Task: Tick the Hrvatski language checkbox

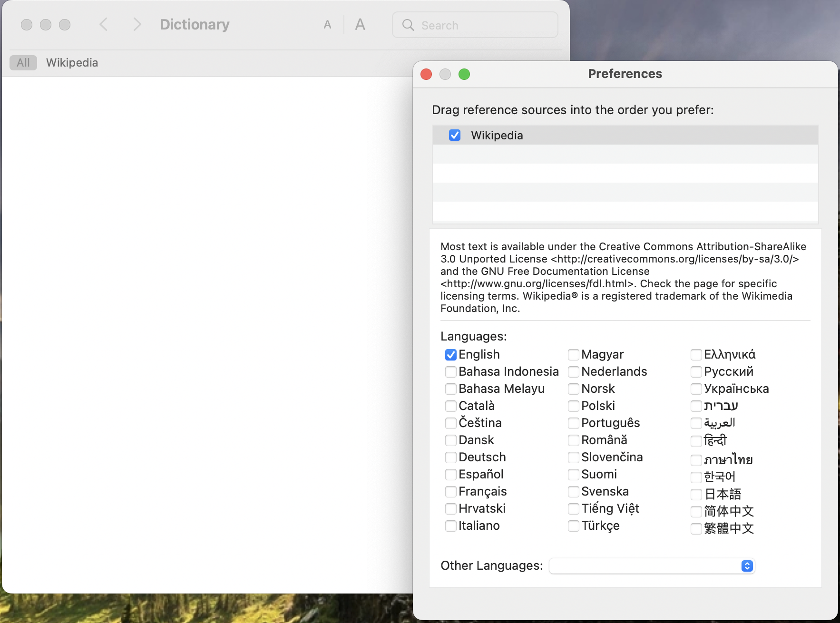Action: [x=451, y=509]
